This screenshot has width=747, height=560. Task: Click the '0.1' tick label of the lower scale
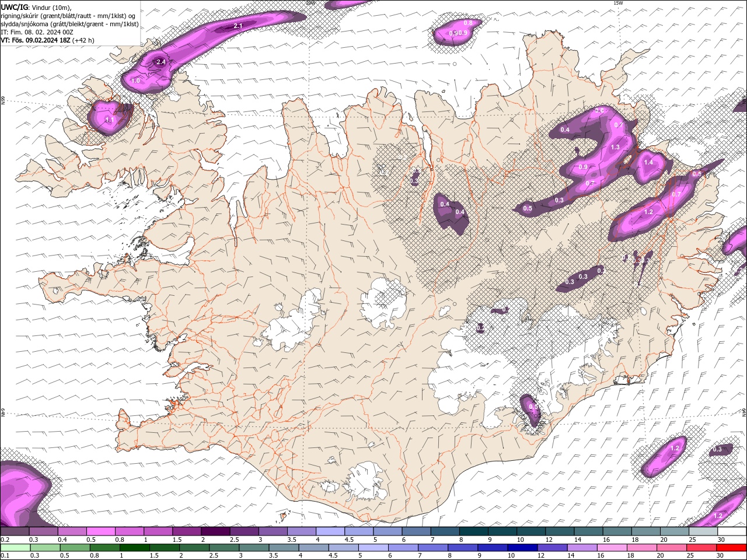coord(5,556)
